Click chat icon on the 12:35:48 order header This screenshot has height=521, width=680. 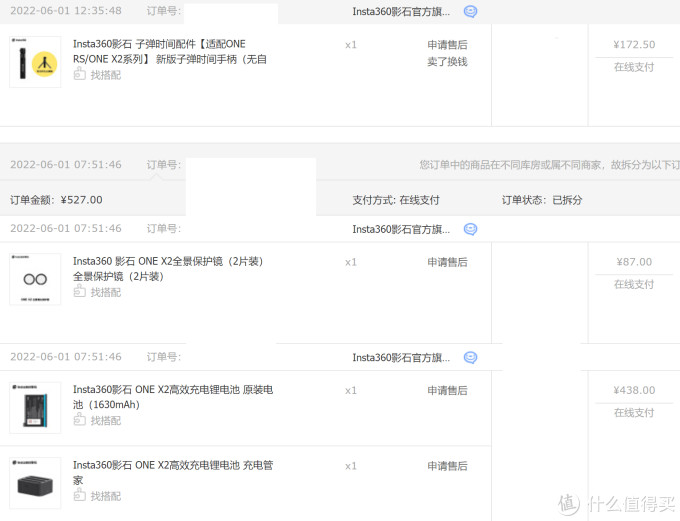[x=471, y=12]
